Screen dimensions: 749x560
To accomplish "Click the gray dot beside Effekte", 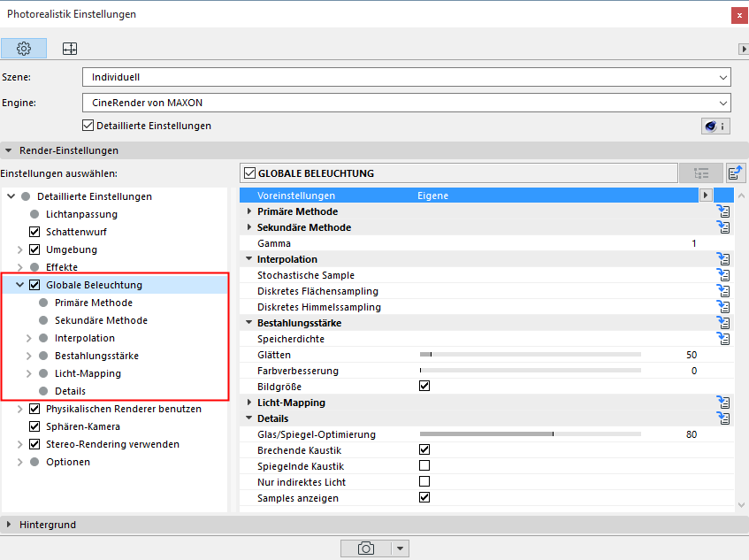I will (x=34, y=267).
